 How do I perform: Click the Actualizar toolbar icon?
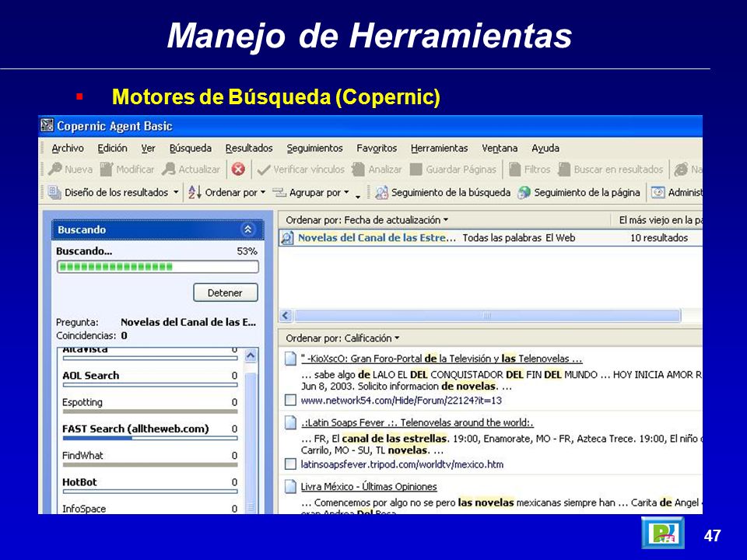pyautogui.click(x=169, y=169)
